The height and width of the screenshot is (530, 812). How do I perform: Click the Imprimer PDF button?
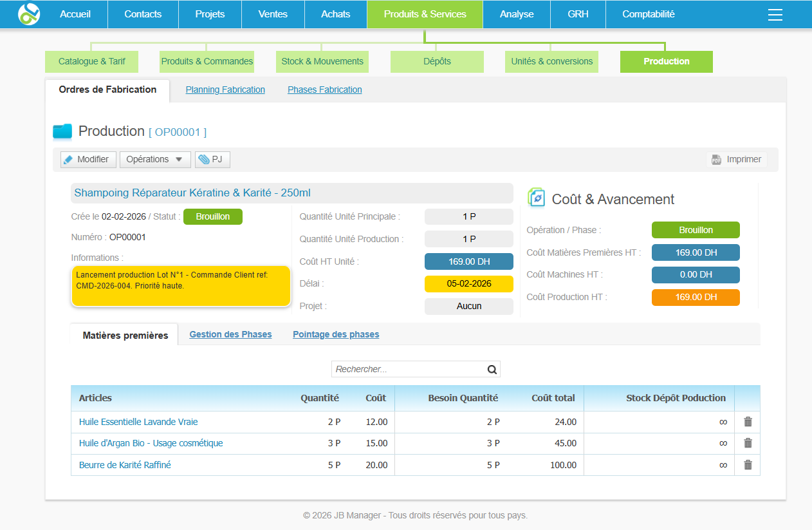(x=737, y=159)
